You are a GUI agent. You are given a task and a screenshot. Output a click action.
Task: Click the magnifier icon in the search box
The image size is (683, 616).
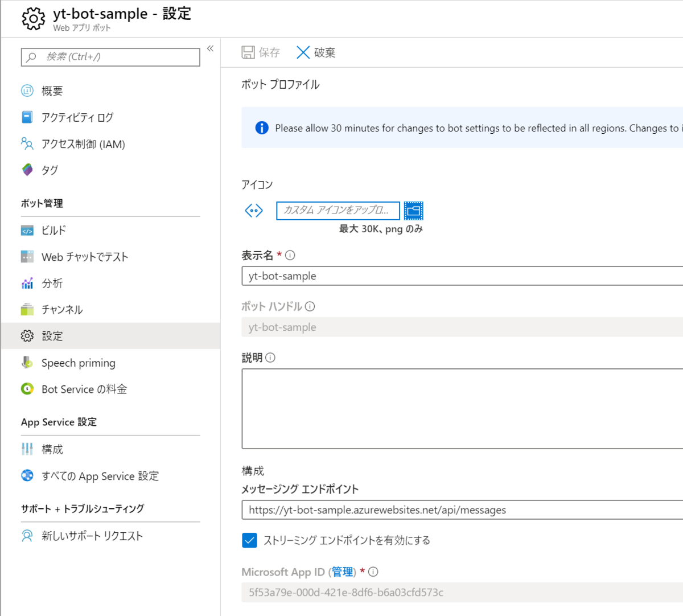[31, 57]
